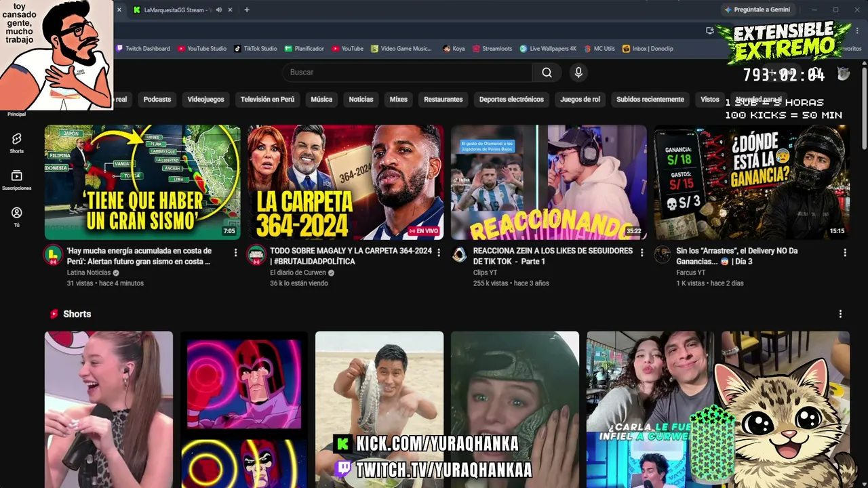The width and height of the screenshot is (868, 488).
Task: Select the Restaurantes filter chip
Action: (x=443, y=99)
